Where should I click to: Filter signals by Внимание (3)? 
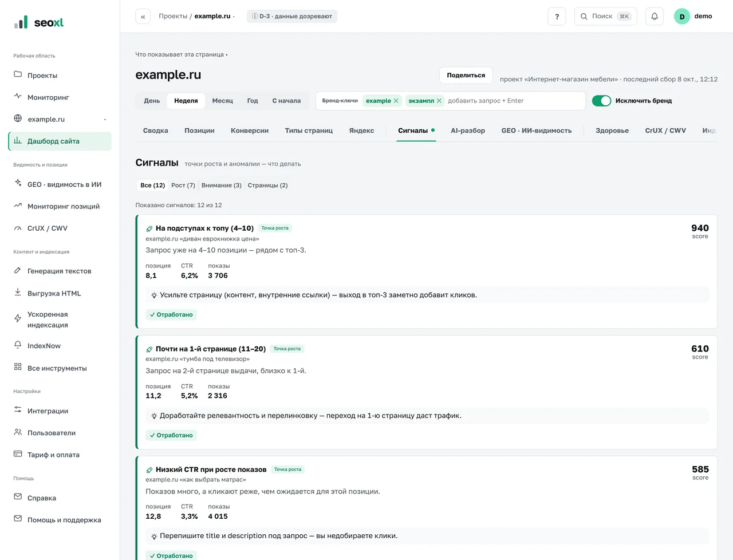pyautogui.click(x=222, y=186)
